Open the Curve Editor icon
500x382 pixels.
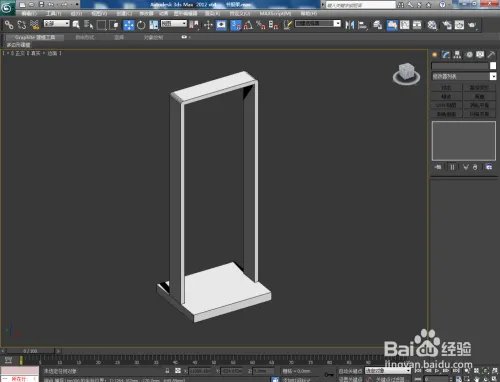tap(405, 25)
